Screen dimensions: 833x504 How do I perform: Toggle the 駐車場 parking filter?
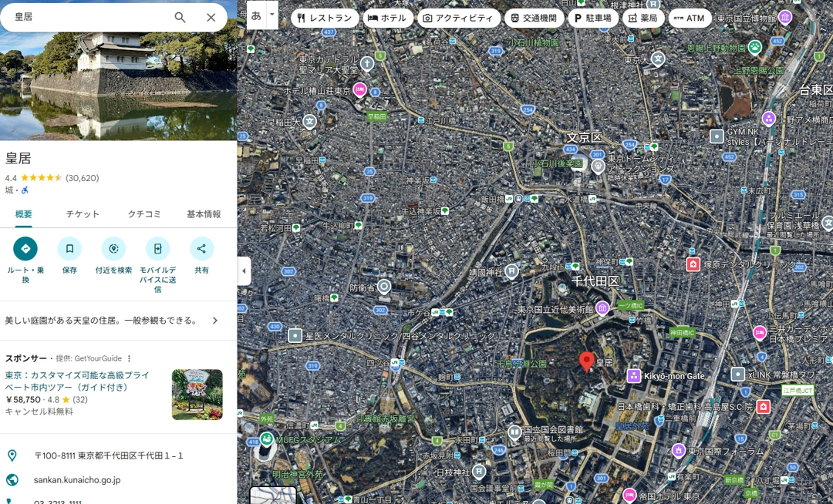pos(592,17)
